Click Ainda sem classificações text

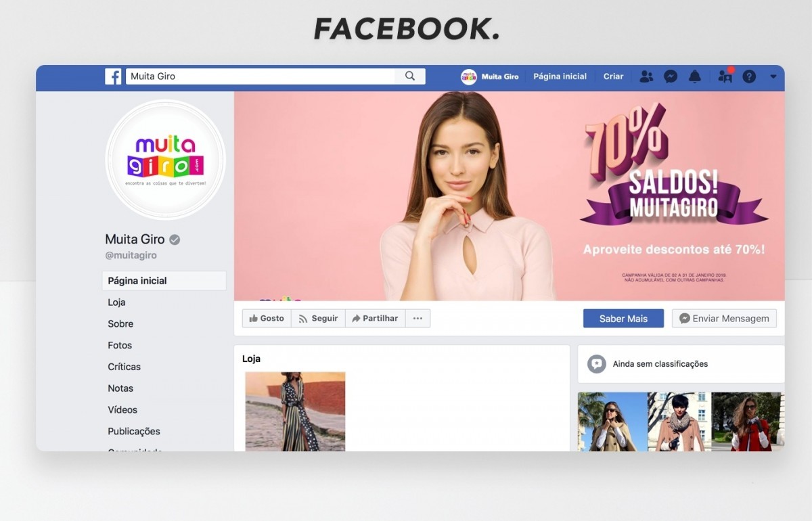[660, 364]
